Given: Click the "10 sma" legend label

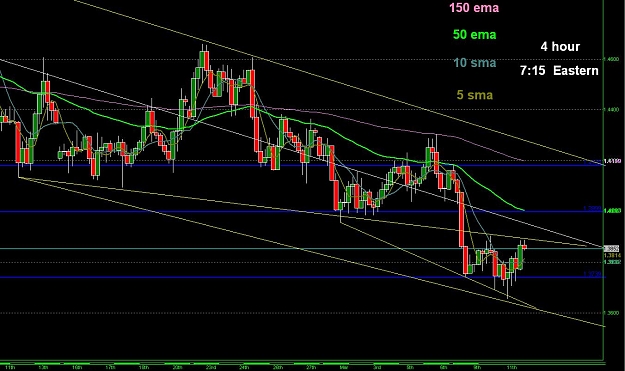Looking at the screenshot, I should [474, 63].
